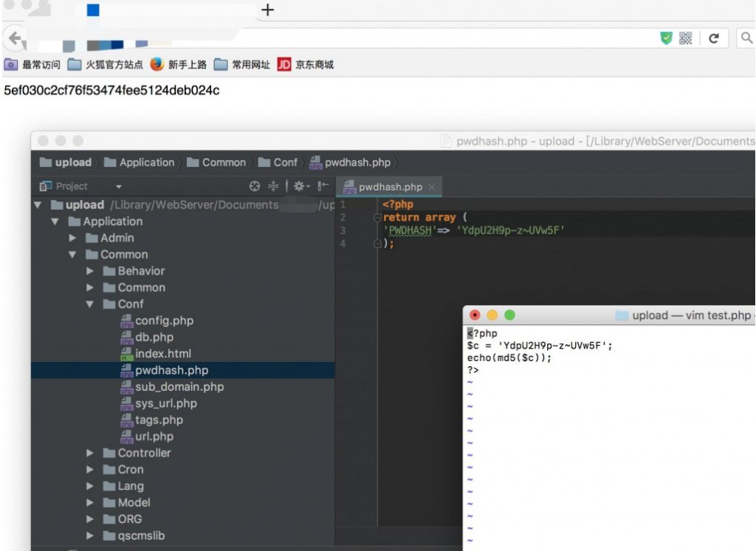This screenshot has width=756, height=551.
Task: Minimize the vim terminal with yellow button
Action: pyautogui.click(x=492, y=315)
